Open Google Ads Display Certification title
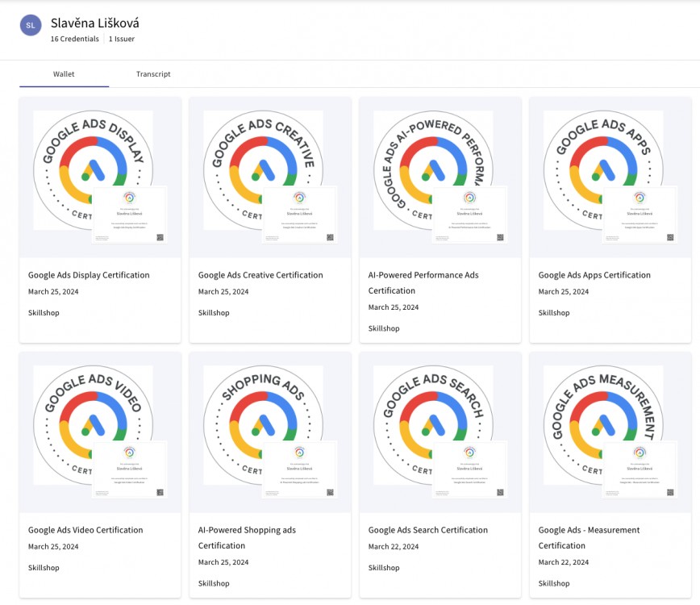This screenshot has width=700, height=605. tap(89, 275)
